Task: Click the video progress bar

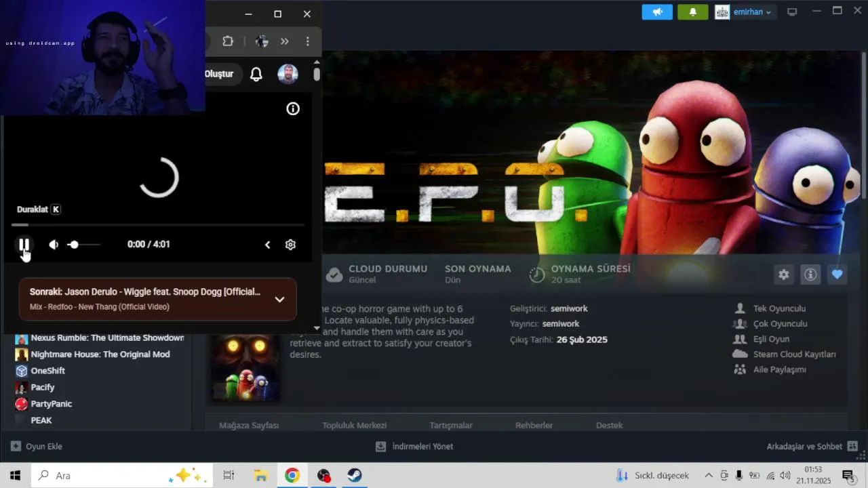Action: point(157,224)
